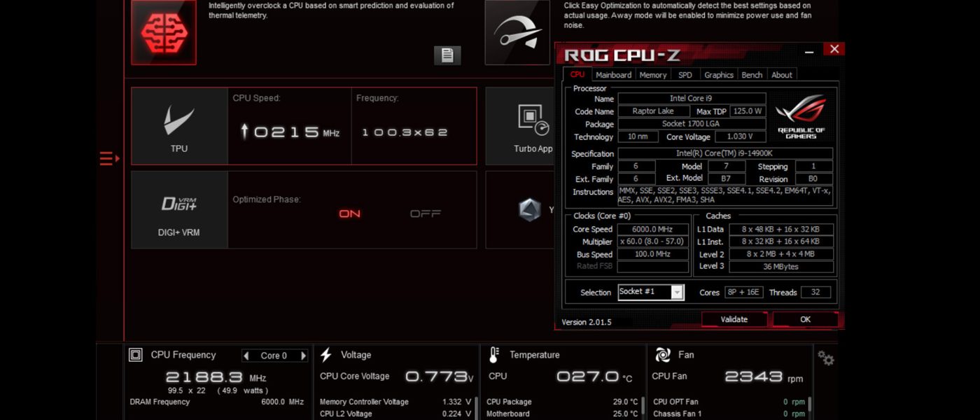Open the Easy Optimization speedometer icon

pos(517,32)
